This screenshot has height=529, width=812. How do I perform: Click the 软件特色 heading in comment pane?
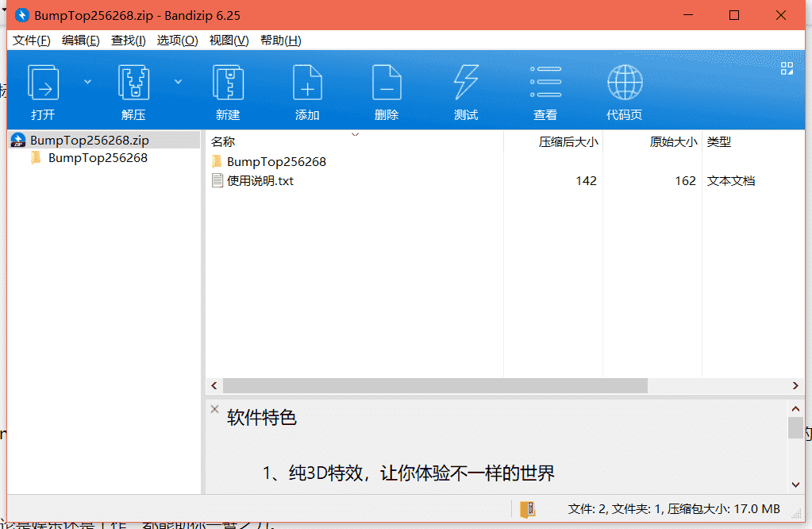(261, 418)
